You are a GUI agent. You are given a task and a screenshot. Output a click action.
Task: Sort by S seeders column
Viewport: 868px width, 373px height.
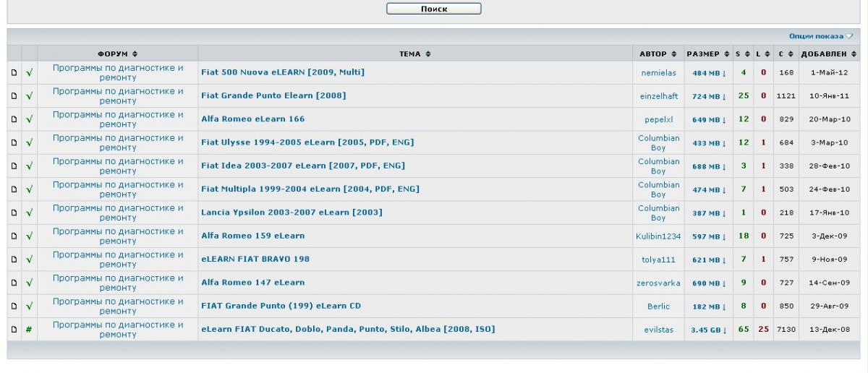pyautogui.click(x=744, y=54)
